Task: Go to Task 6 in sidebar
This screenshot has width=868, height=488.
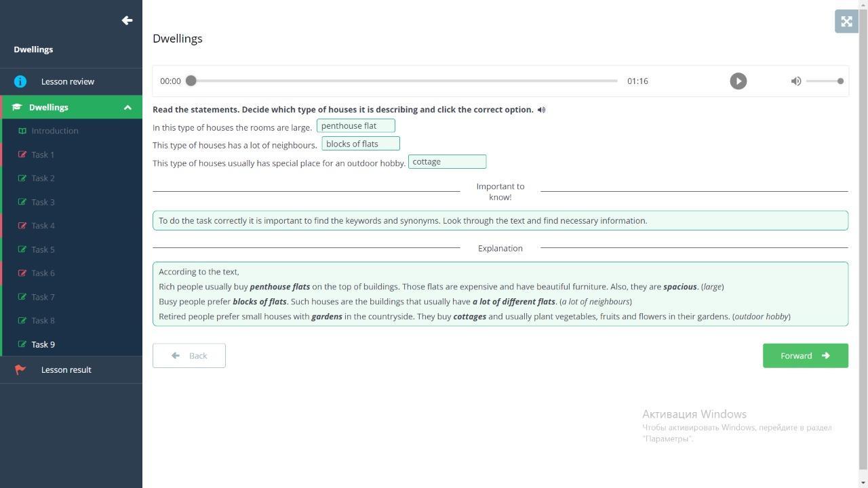Action: coord(43,273)
